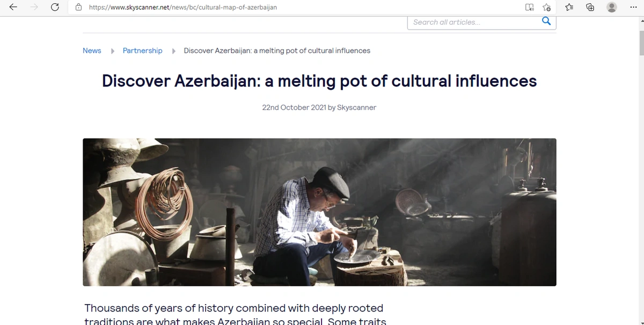Screen dimensions: 644x325
Task: Go to the News breadcrumb link
Action: click(92, 50)
